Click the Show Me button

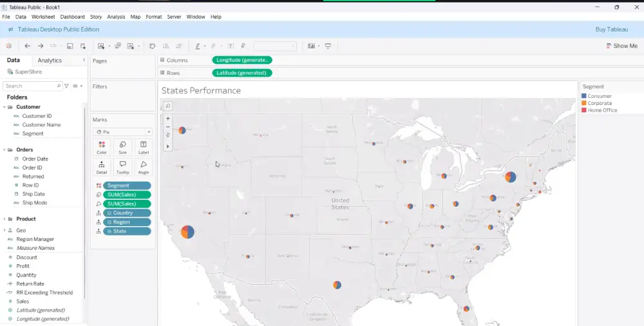point(622,46)
